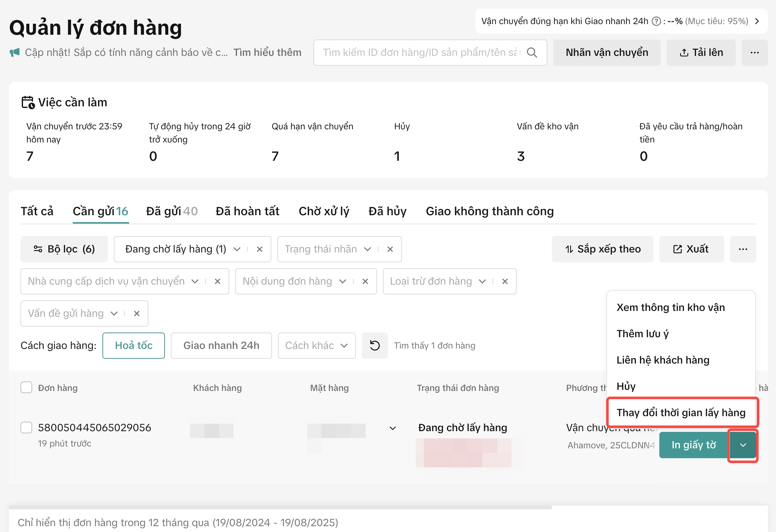This screenshot has width=776, height=532.
Task: Toggle Hoả tốc delivery method
Action: 133,345
